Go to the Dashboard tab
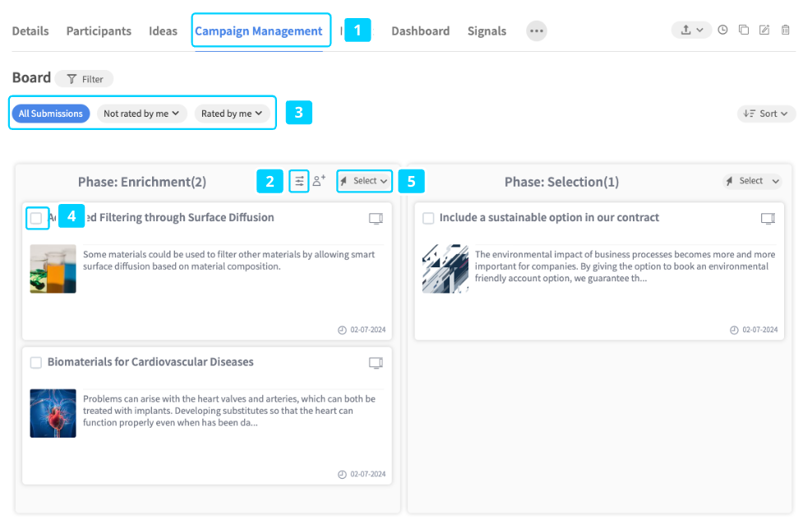 click(x=420, y=31)
